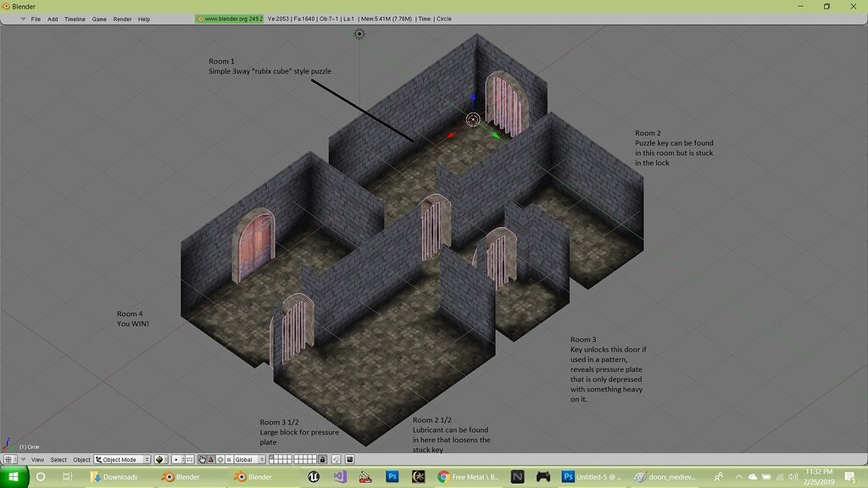The image size is (868, 488).
Task: Open the 3D view's Object menu
Action: pos(81,459)
